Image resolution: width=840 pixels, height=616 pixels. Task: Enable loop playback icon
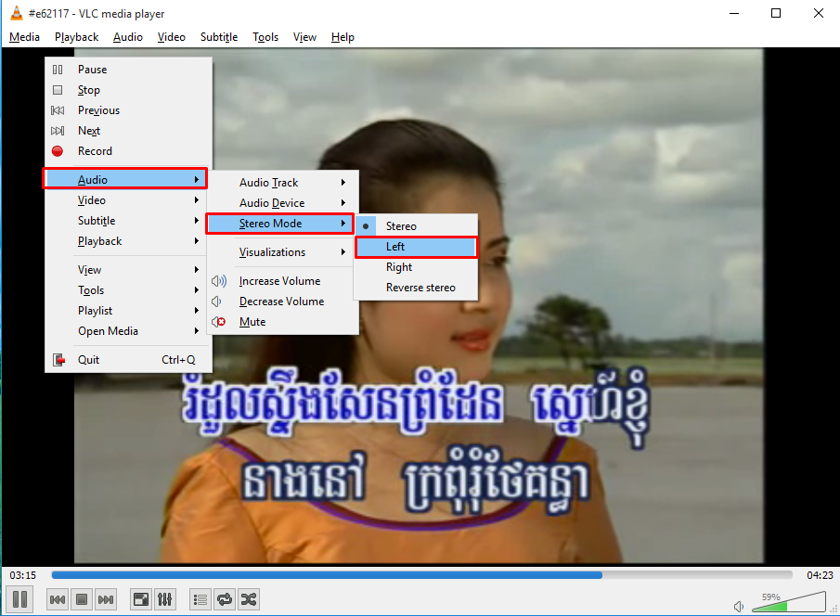tap(224, 599)
